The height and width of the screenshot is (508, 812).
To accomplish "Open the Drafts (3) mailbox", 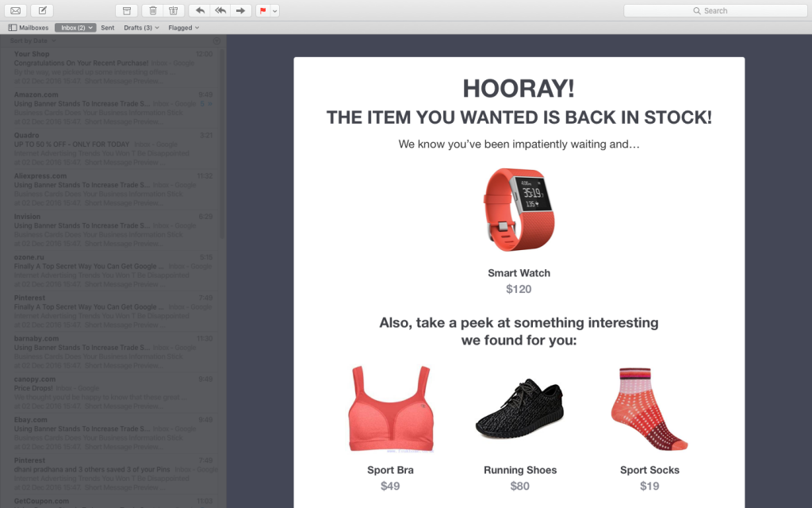I will [141, 28].
